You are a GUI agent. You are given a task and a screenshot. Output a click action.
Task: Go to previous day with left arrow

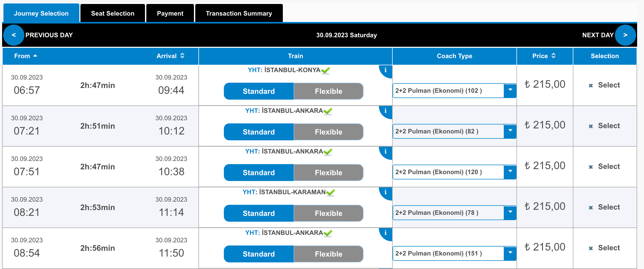(x=14, y=35)
